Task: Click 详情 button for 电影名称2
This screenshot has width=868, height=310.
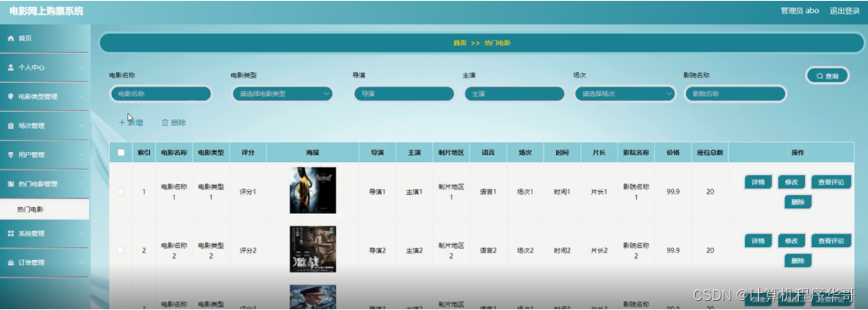Action: pos(758,240)
